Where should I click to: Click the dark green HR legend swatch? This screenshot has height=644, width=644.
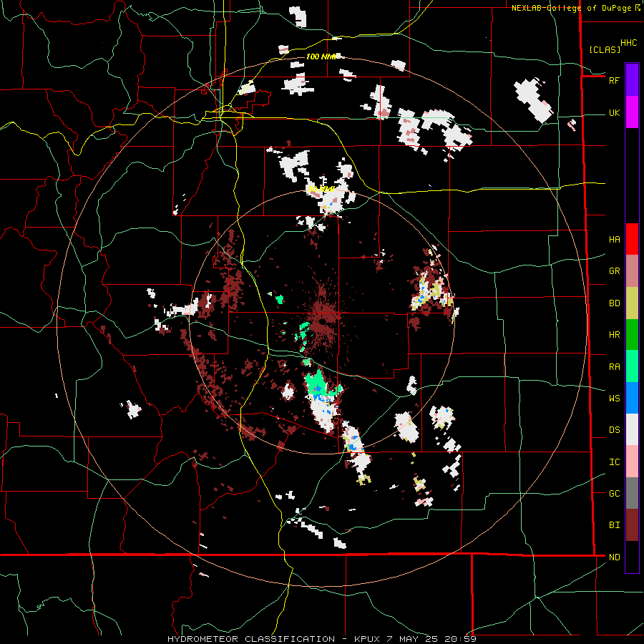coord(632,335)
